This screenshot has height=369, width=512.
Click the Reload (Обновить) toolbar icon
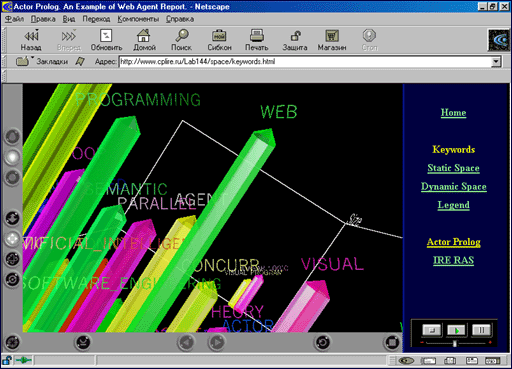106,36
